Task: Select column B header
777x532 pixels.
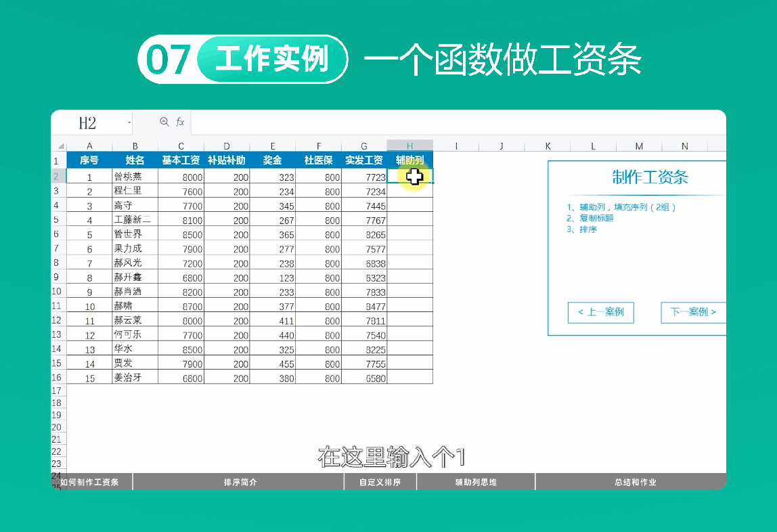Action: point(135,146)
